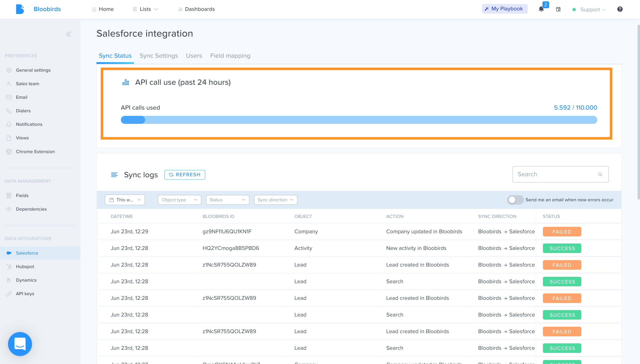Click "New activity in Bloobirds" cell
The width and height of the screenshot is (640, 364).
click(x=416, y=248)
